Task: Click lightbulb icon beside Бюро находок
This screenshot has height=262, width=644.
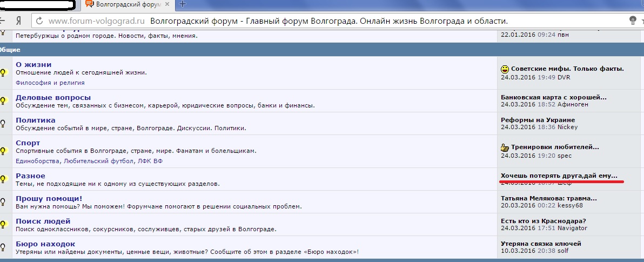Action: click(3, 247)
